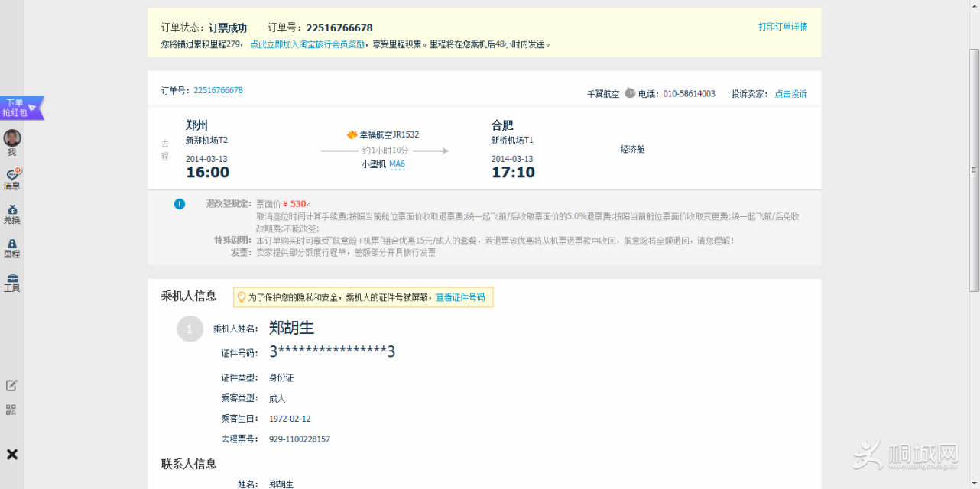The height and width of the screenshot is (489, 980).
Task: Click the vertical scrollbar thumb
Action: click(974, 170)
